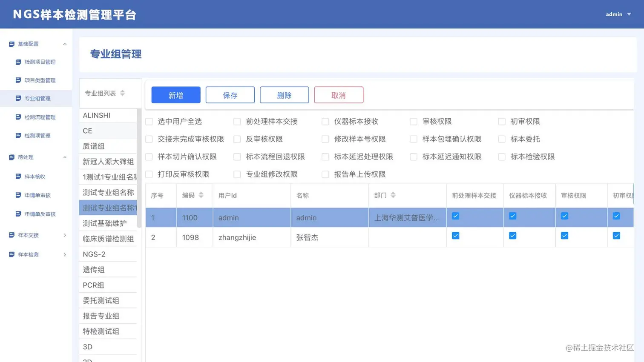Uncheck 审核权限 in the admin row
This screenshot has height=362, width=644.
564,216
